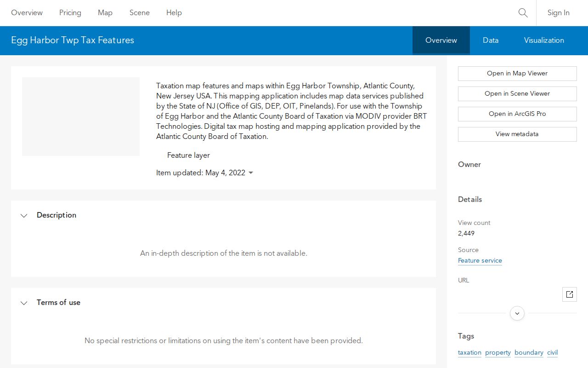
Task: Click Open in Map Viewer button
Action: pos(517,74)
